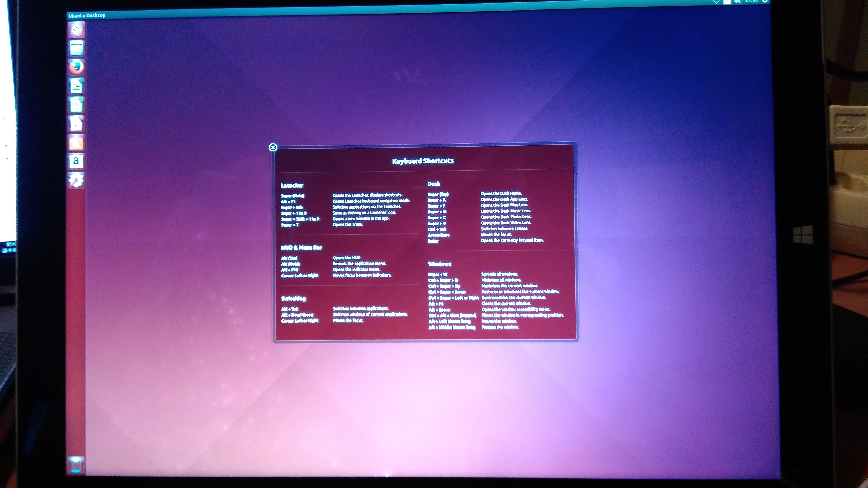Screen dimensions: 868x488
Task: Click 'Moves the window.' description
Action: tap(499, 321)
